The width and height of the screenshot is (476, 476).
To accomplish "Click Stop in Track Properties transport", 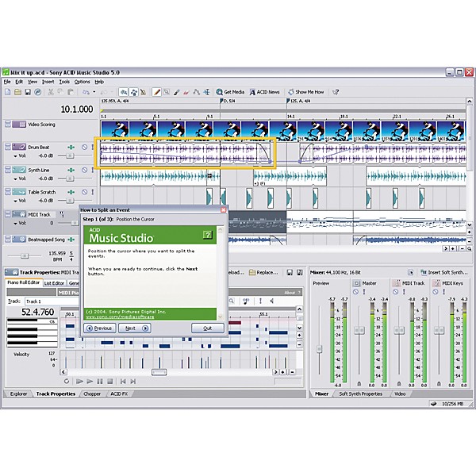I will coord(110,382).
